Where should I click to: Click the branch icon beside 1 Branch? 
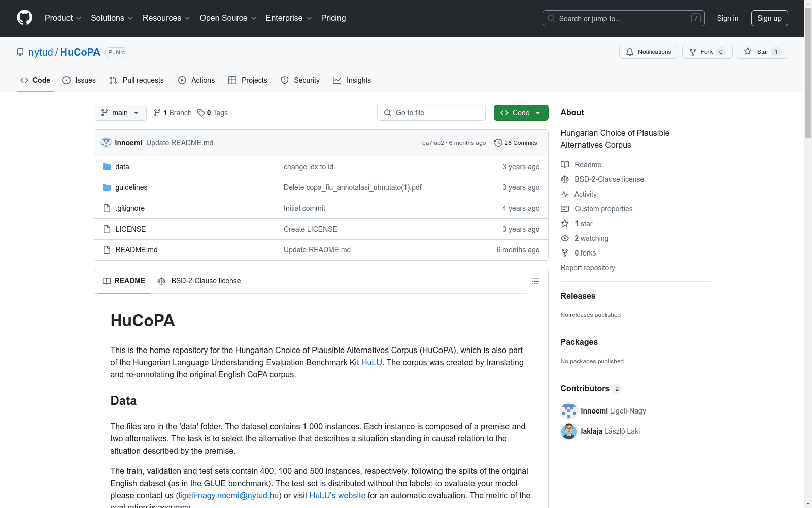click(x=157, y=113)
